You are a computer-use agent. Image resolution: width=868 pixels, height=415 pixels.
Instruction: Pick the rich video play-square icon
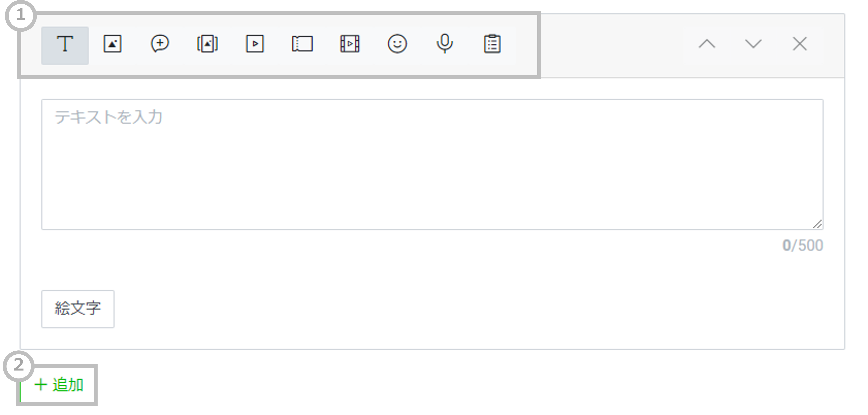click(255, 44)
